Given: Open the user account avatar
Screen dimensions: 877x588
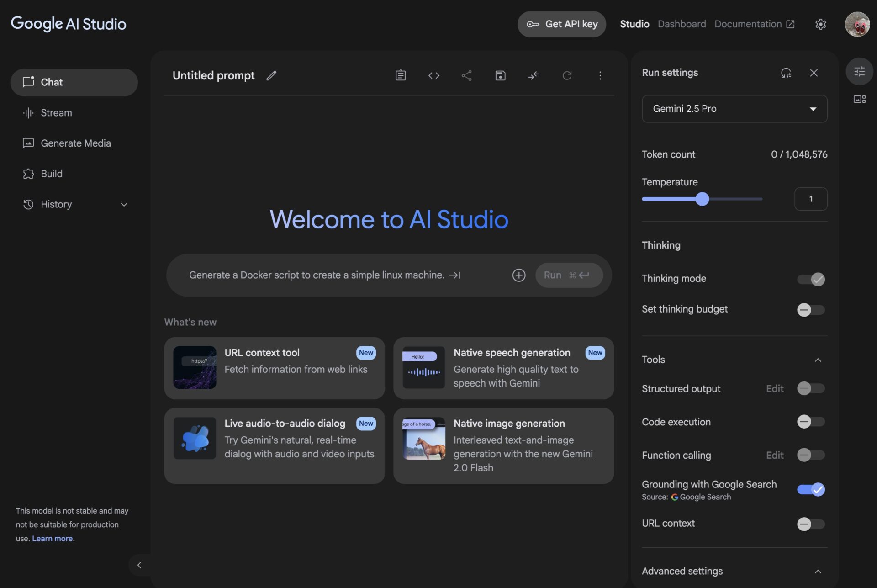Looking at the screenshot, I should tap(857, 24).
